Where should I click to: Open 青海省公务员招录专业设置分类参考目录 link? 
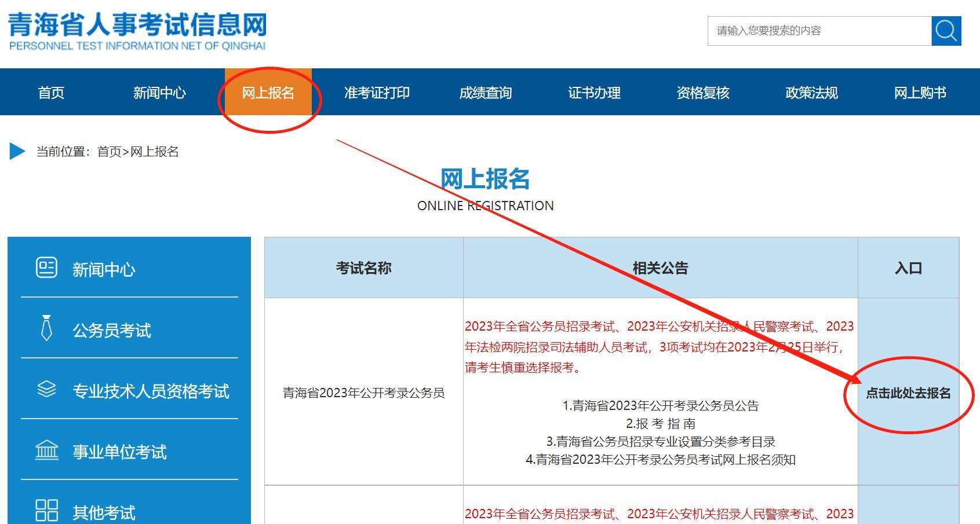point(661,442)
